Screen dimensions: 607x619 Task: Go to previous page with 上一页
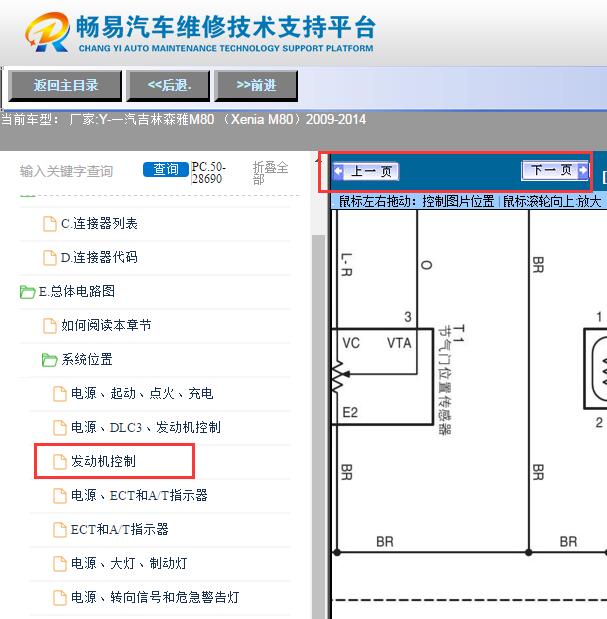pos(365,171)
